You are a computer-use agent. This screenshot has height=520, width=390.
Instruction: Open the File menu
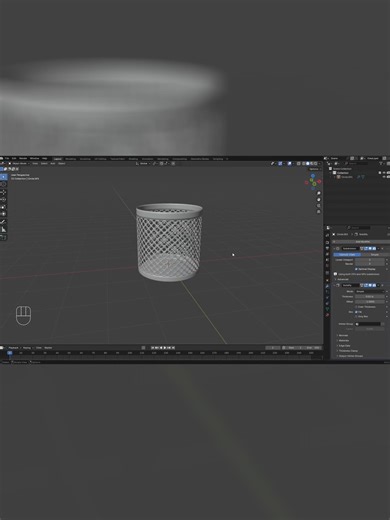[x=7, y=158]
